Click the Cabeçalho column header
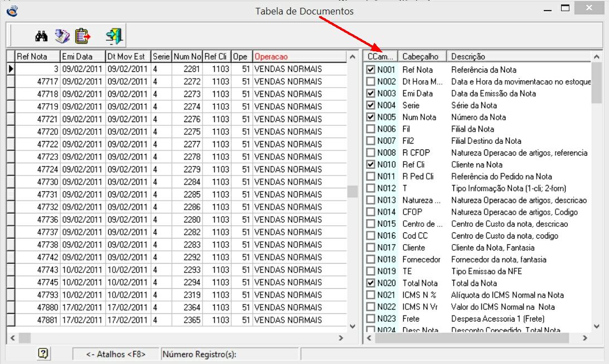Viewport: 609px width, 364px height. click(422, 56)
